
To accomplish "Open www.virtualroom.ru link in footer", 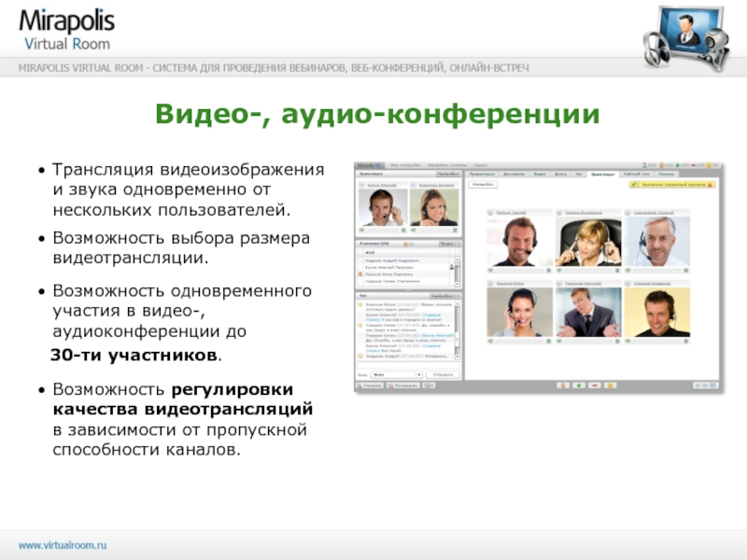I will [x=63, y=545].
